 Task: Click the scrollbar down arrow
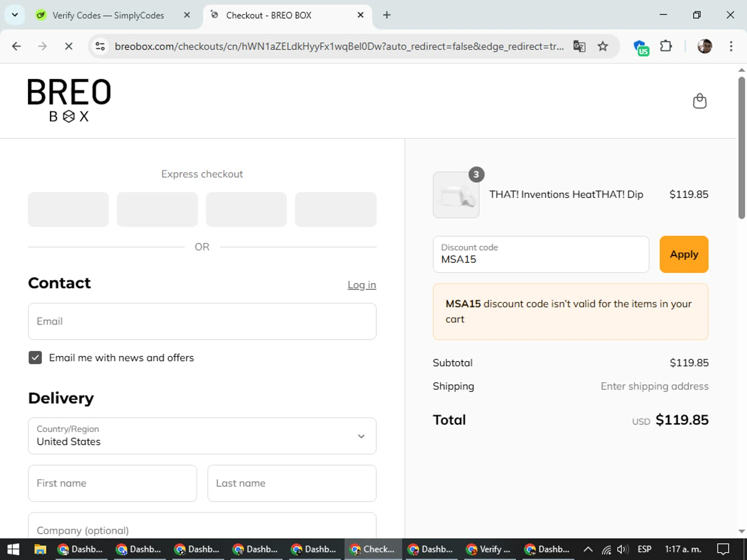742,531
